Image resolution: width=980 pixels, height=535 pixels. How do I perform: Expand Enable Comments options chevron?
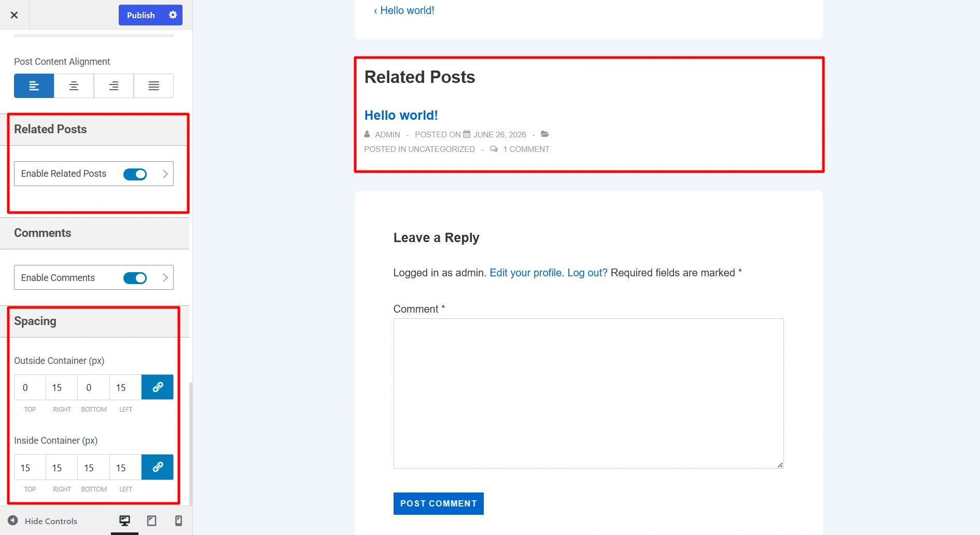165,278
